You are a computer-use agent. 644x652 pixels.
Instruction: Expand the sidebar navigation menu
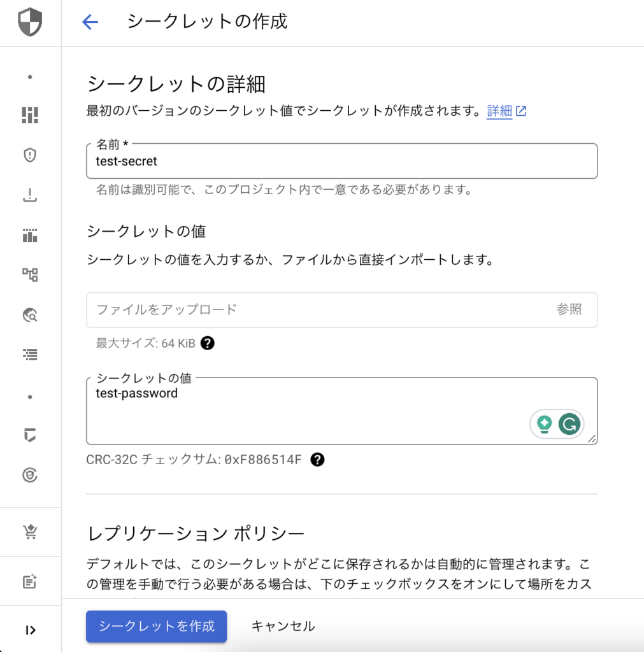[30, 630]
